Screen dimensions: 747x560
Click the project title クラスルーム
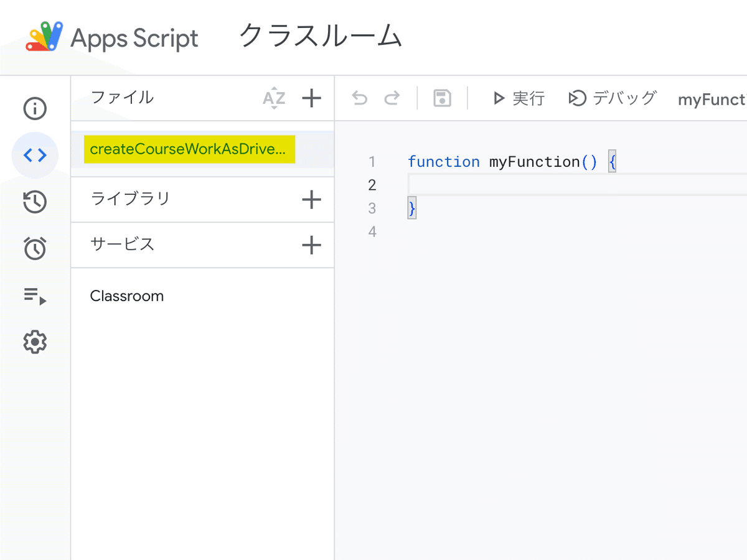pyautogui.click(x=321, y=35)
